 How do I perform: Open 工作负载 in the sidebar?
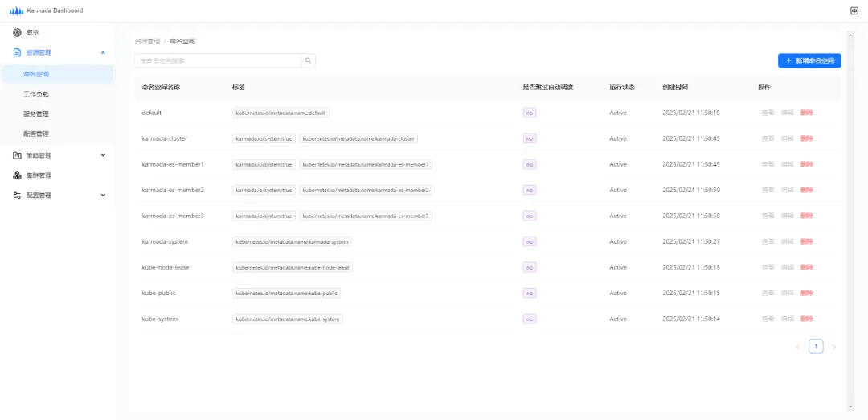36,94
